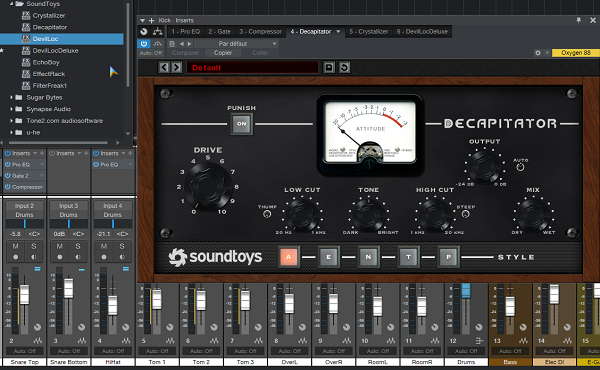Click the Oxygen 88 controller label
600x370 pixels.
576,53
